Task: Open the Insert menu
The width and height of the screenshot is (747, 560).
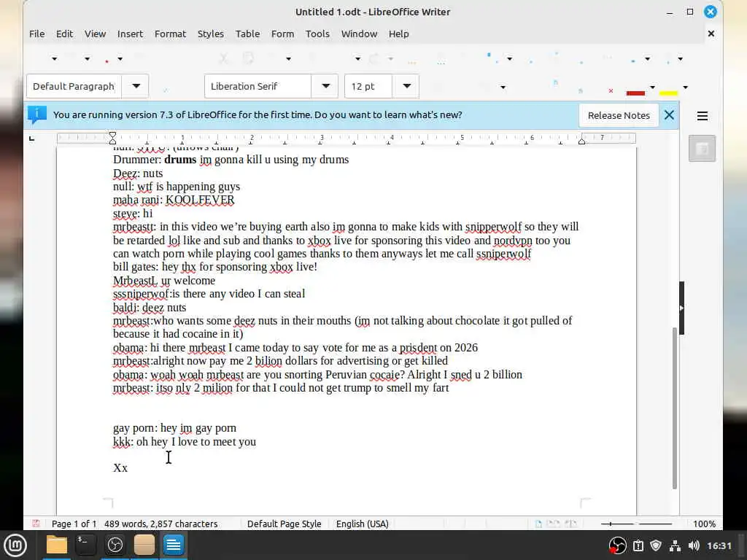Action: tap(130, 34)
